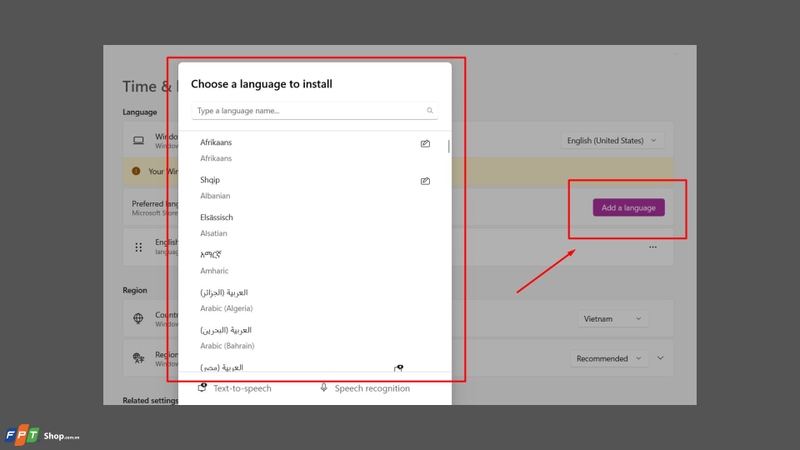
Task: Click the Choose a language to install heading
Action: click(262, 84)
